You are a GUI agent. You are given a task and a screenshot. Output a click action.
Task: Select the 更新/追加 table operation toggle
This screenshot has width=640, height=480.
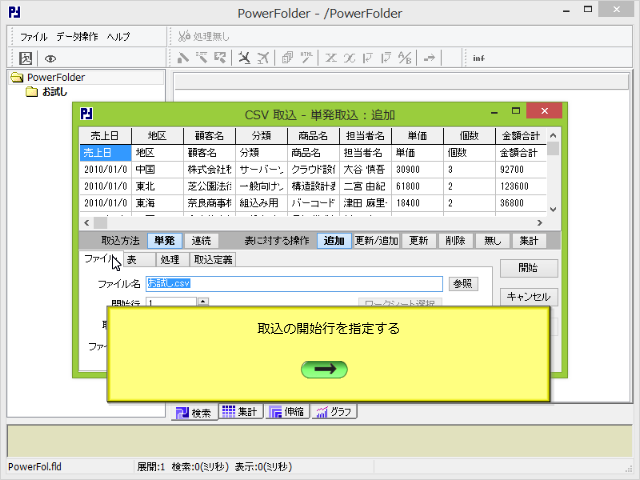tap(376, 240)
